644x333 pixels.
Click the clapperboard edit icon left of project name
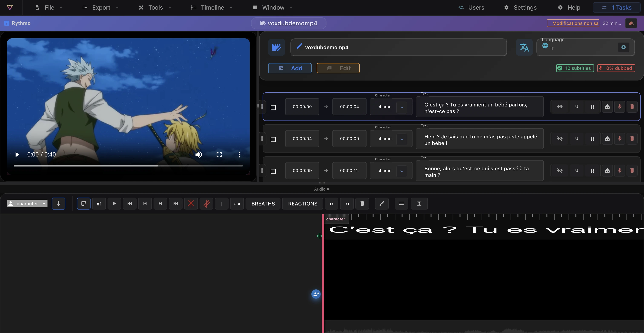pyautogui.click(x=276, y=47)
